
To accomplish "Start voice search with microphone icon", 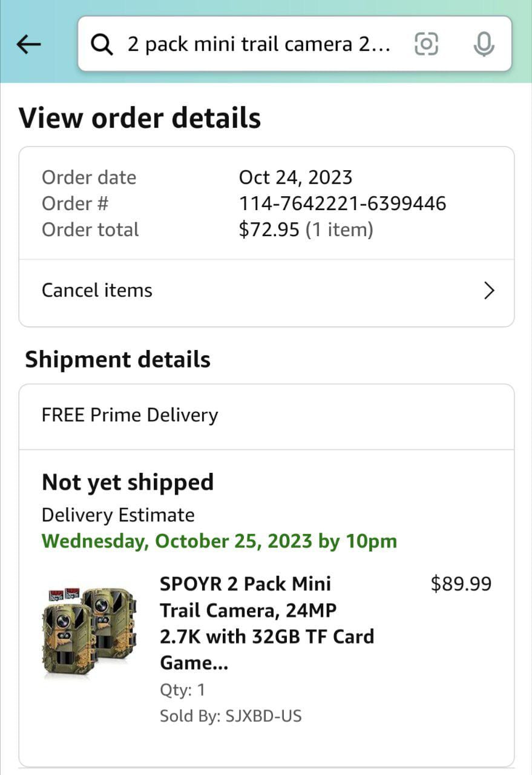I will point(484,44).
